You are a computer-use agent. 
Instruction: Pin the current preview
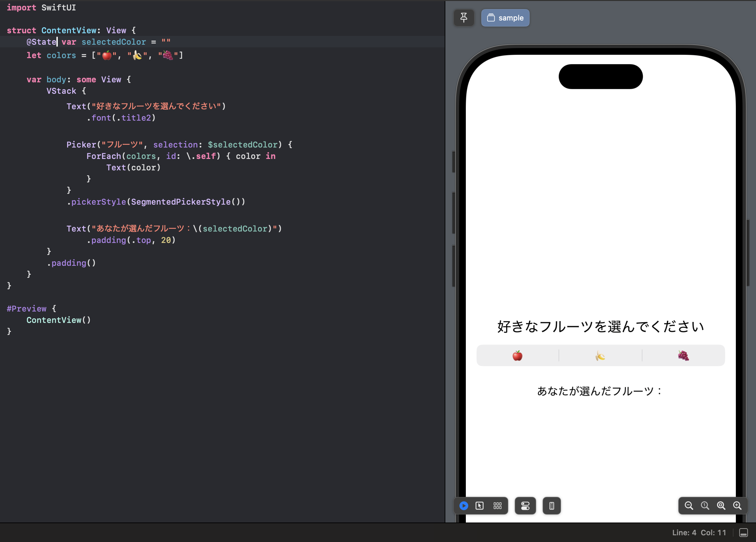tap(464, 17)
